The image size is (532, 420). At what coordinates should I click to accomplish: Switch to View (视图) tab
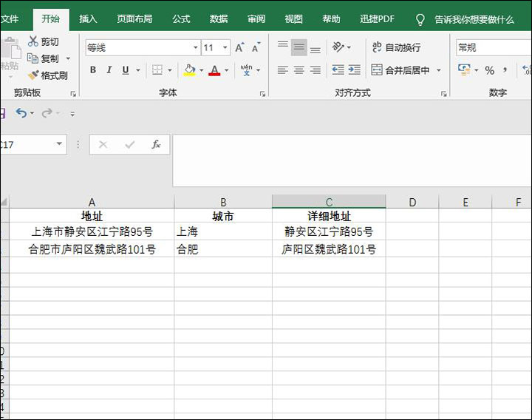(x=294, y=19)
